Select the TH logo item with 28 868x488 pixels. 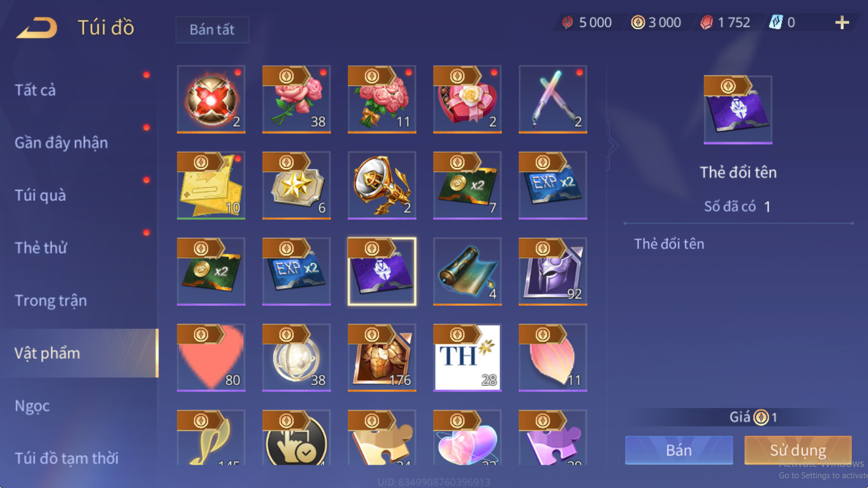coord(467,357)
